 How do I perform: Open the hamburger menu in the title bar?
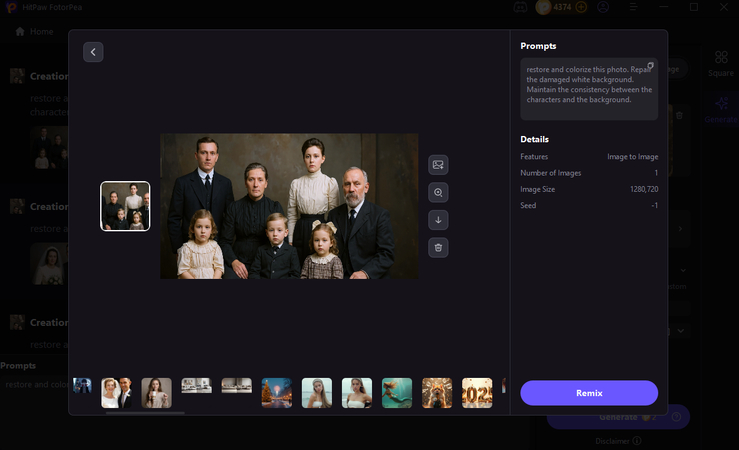(x=633, y=7)
